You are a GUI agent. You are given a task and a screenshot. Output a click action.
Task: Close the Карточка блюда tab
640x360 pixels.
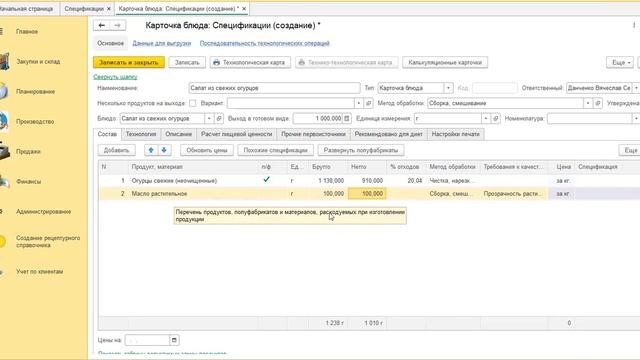point(244,9)
